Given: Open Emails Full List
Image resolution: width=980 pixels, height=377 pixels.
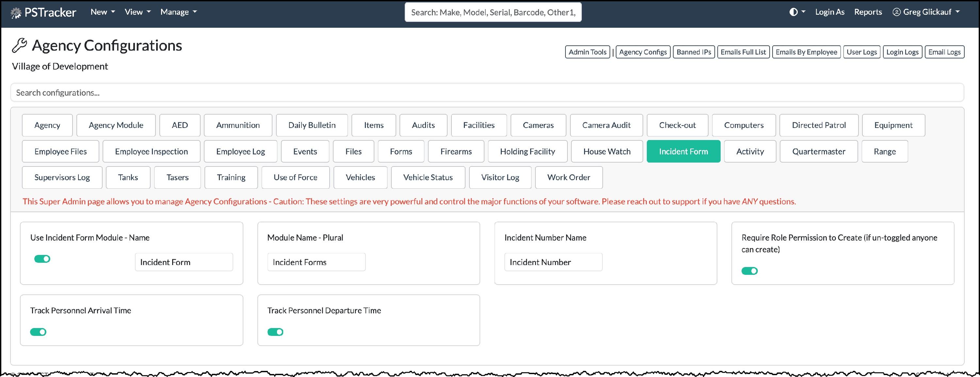Looking at the screenshot, I should pyautogui.click(x=743, y=52).
